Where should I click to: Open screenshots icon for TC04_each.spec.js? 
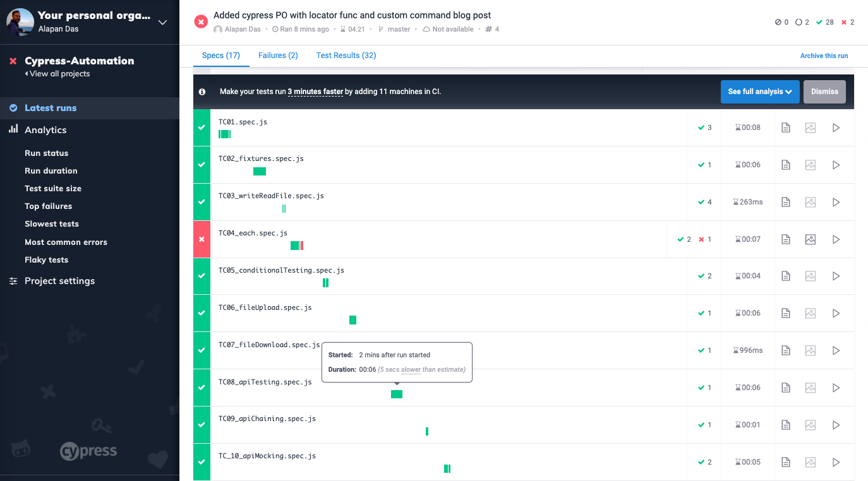pos(811,239)
